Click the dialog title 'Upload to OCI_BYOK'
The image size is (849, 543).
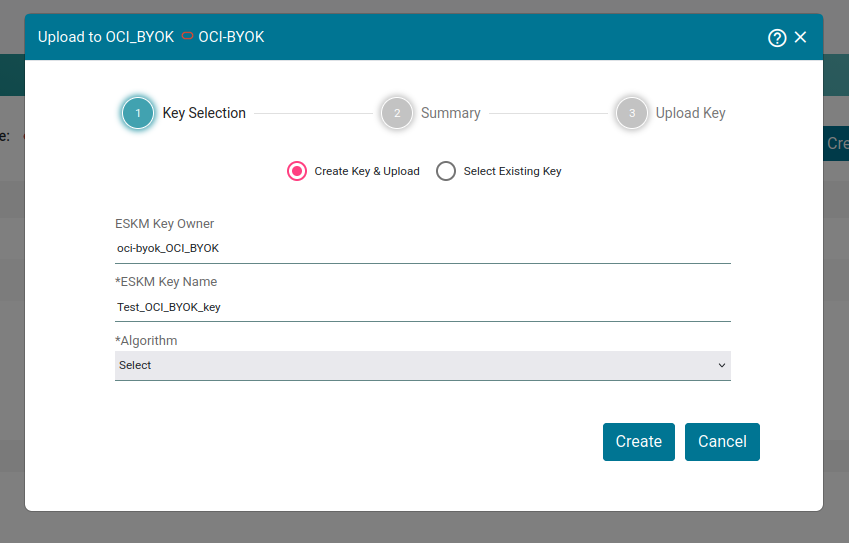106,37
